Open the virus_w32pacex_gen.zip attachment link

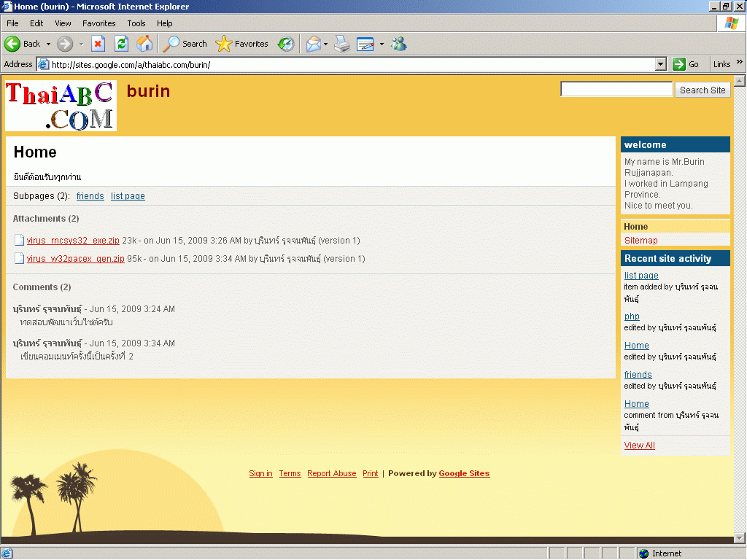click(x=75, y=258)
